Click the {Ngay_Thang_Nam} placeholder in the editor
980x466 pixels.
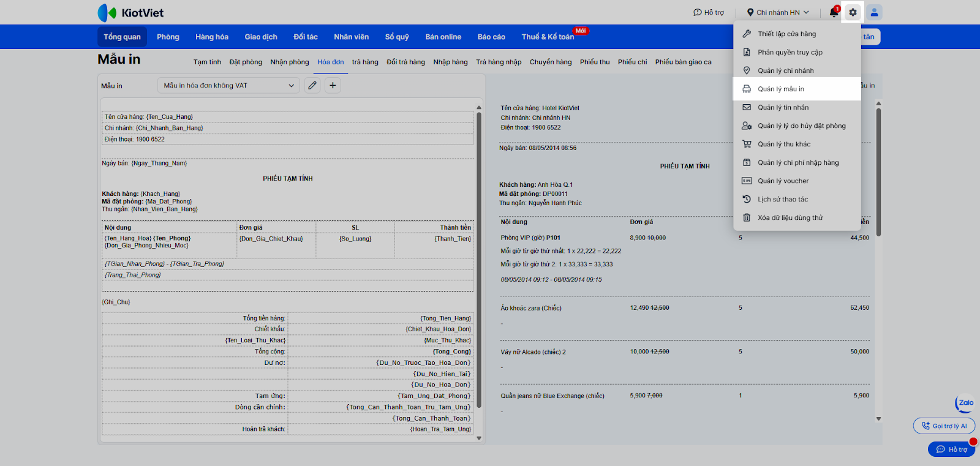[159, 163]
